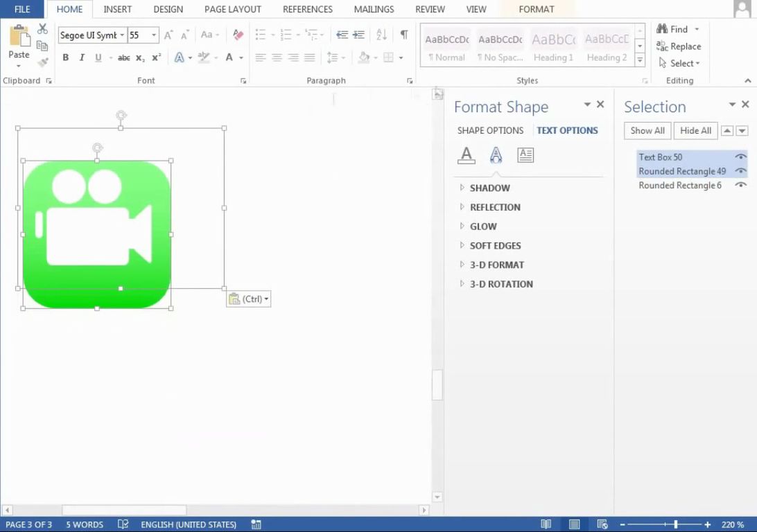The width and height of the screenshot is (757, 532).
Task: Click the Shading paint bucket
Action: 364,57
